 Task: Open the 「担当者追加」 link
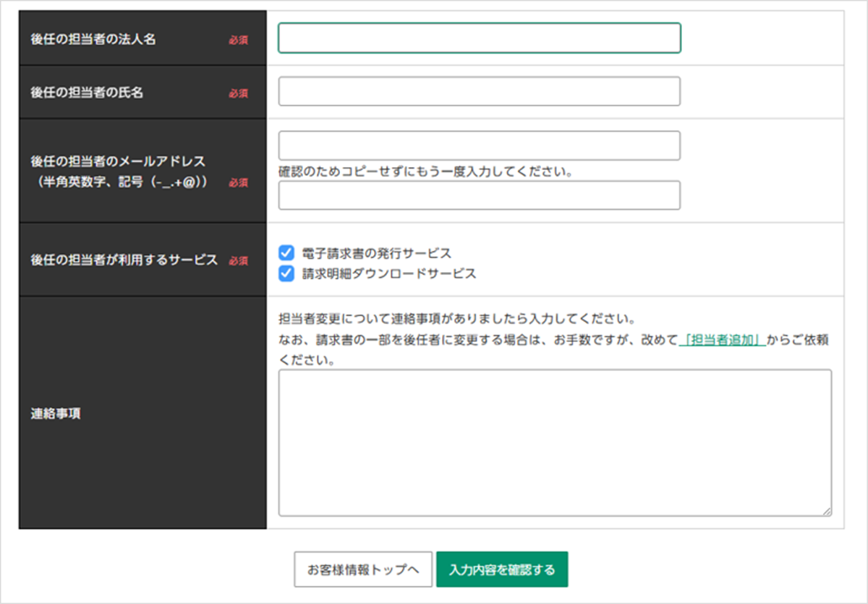click(x=723, y=340)
